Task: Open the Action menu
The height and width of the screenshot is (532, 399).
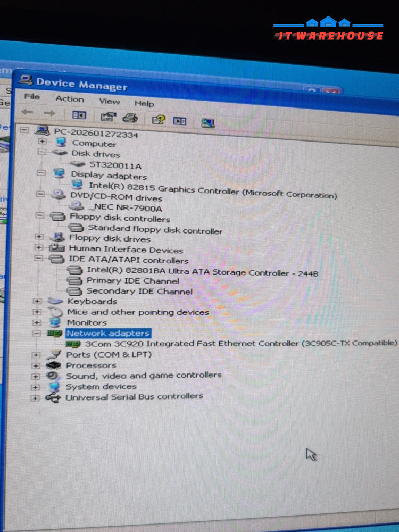Action: pyautogui.click(x=70, y=99)
